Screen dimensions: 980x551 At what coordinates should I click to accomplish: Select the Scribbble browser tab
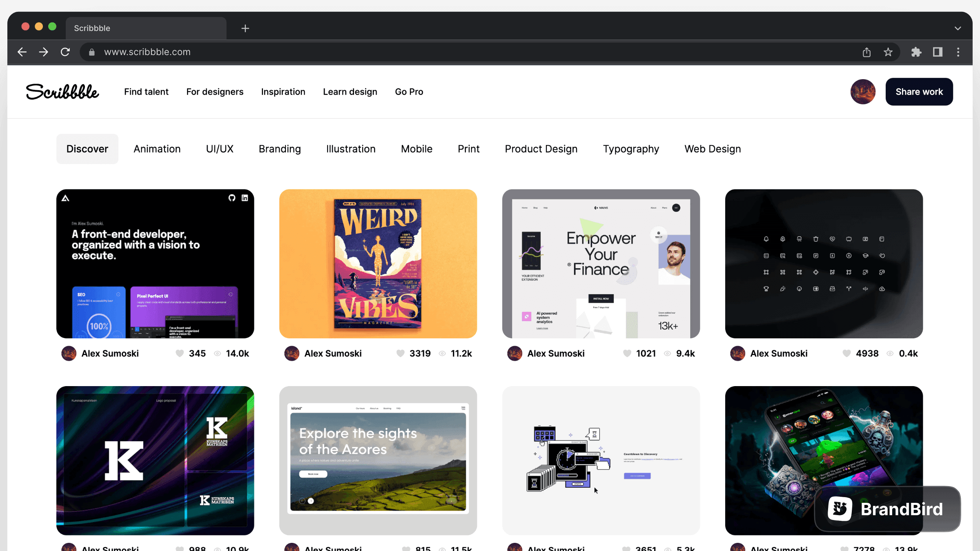coord(146,28)
